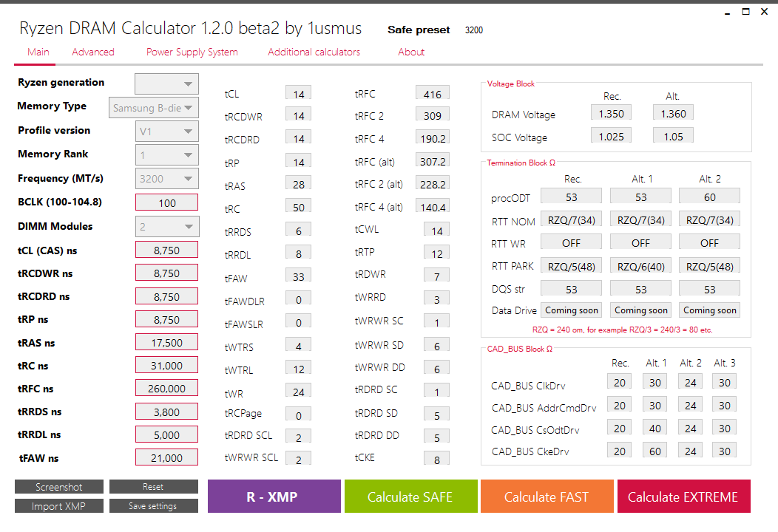Select the tRP ns input field
778x532 pixels.
click(x=166, y=320)
